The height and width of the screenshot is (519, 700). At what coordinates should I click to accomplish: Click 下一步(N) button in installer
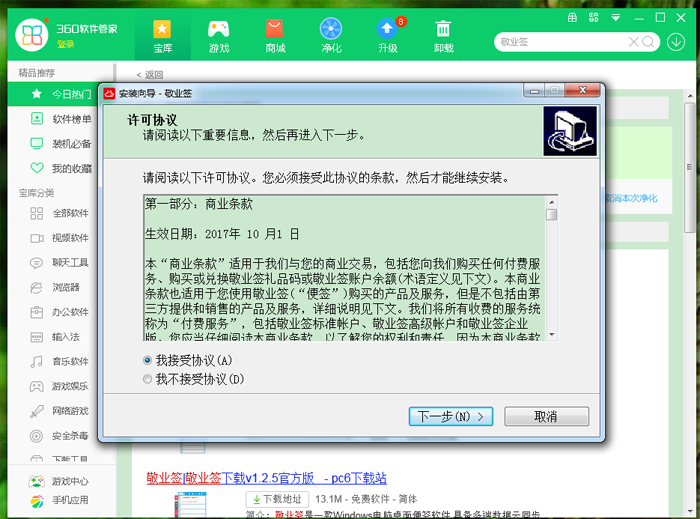click(x=451, y=416)
